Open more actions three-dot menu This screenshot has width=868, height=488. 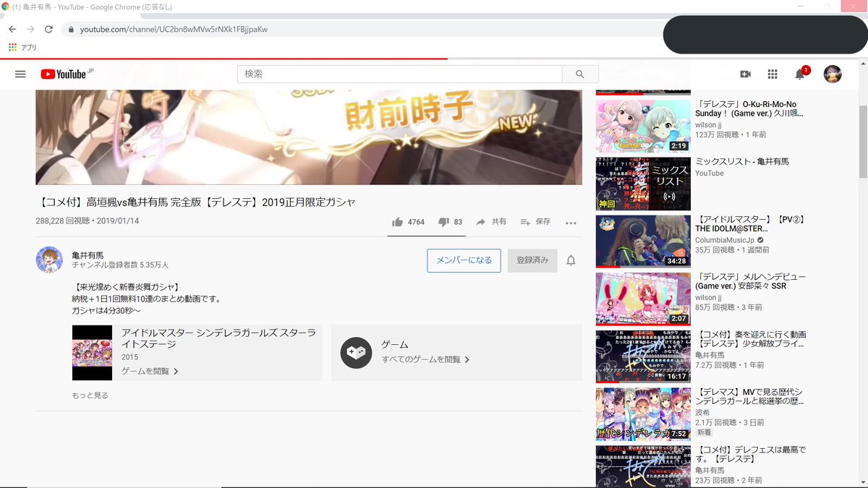pyautogui.click(x=571, y=223)
